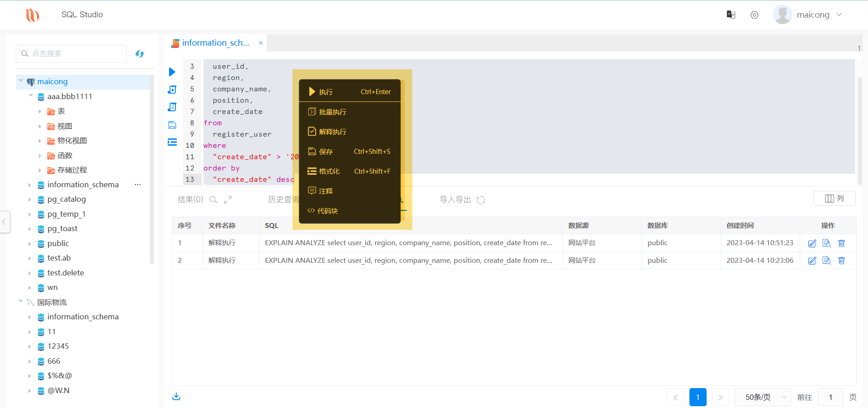This screenshot has width=868, height=408.
Task: Expand the pg_catalog schema node
Action: [x=30, y=199]
